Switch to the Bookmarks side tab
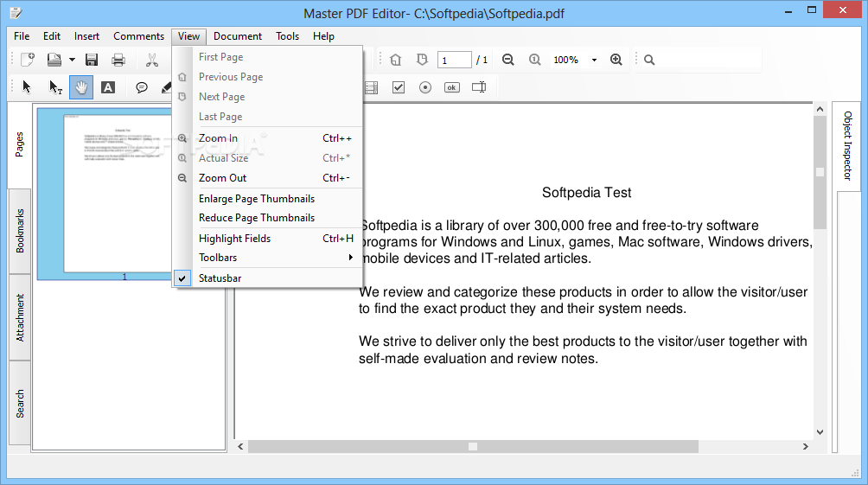 point(20,231)
